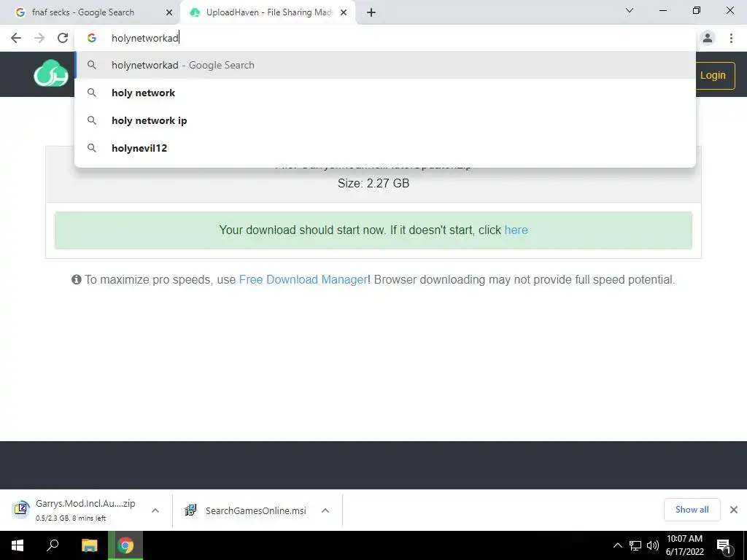Click the info icon before 'To maximize pro speeds'
747x560 pixels.
point(76,279)
